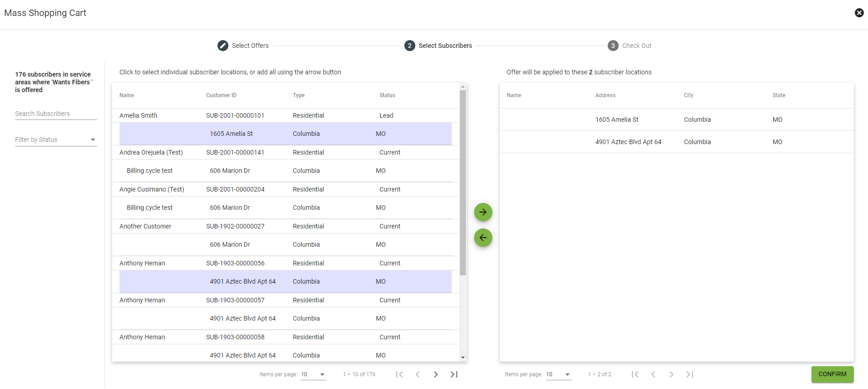The image size is (868, 389).
Task: Go to next page of selected locations
Action: 672,374
